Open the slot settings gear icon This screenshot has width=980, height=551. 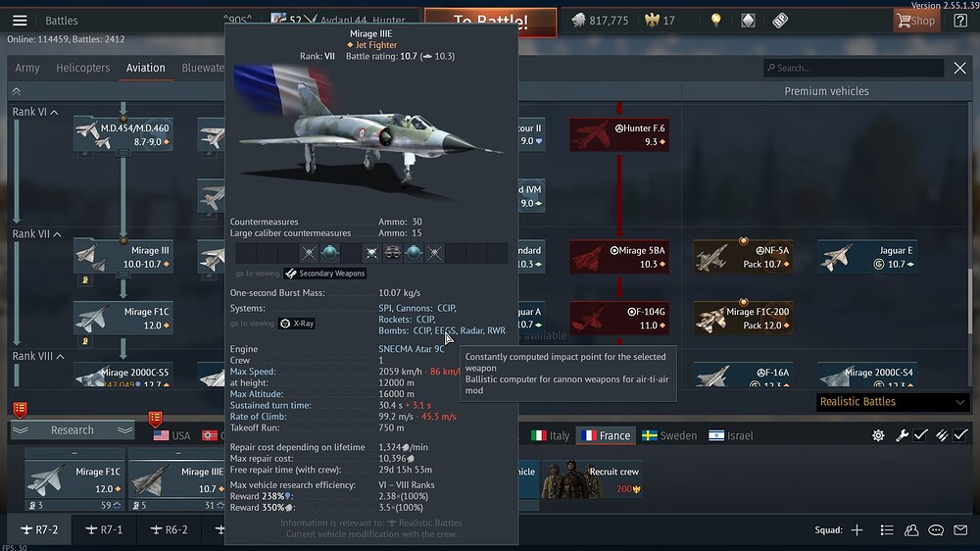tap(878, 435)
